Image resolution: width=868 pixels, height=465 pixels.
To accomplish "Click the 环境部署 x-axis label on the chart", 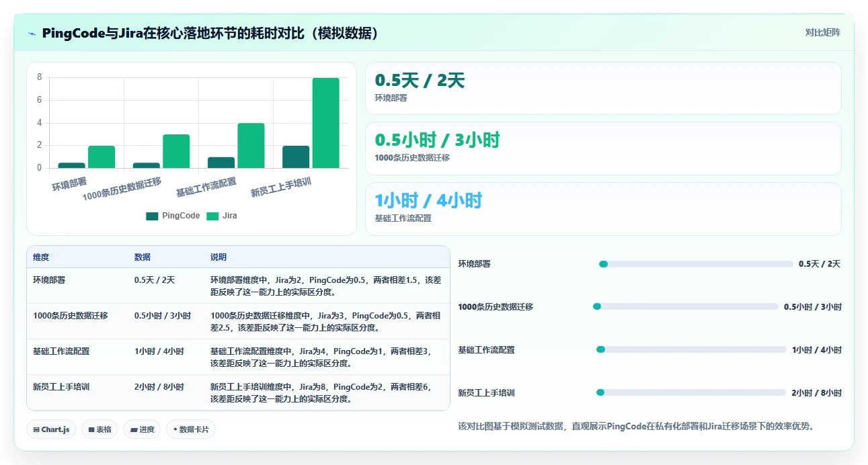I will 69,183.
